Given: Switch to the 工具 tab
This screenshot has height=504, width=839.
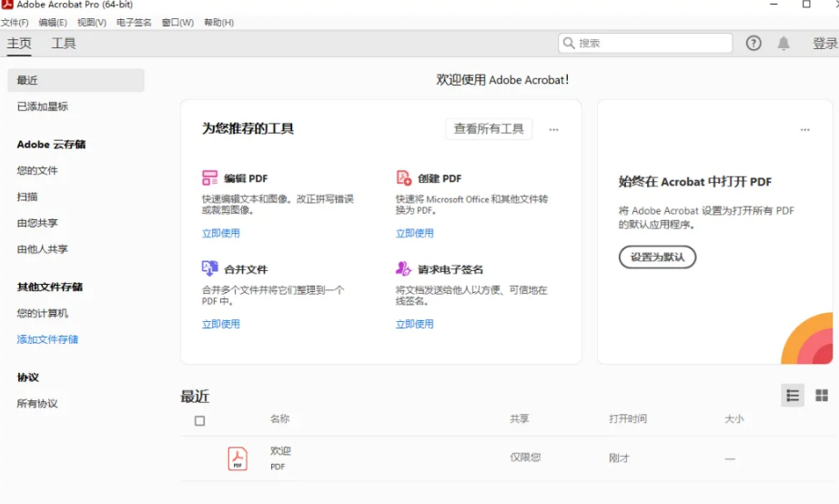Looking at the screenshot, I should click(63, 44).
